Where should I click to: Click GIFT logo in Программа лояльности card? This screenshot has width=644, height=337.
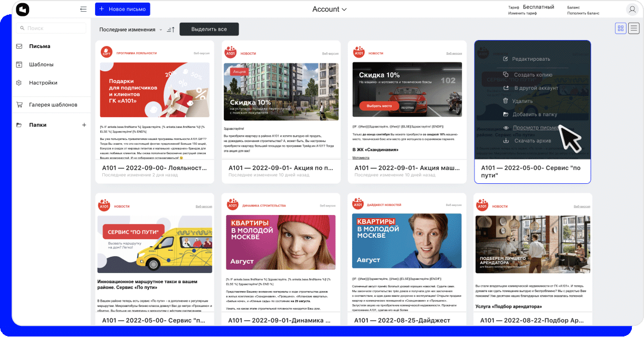pyautogui.click(x=107, y=52)
